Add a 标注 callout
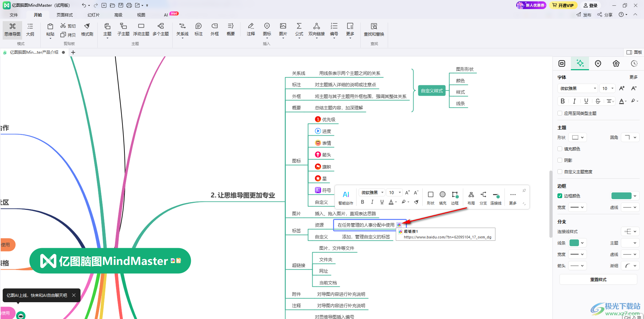644x319 pixels. (x=199, y=30)
